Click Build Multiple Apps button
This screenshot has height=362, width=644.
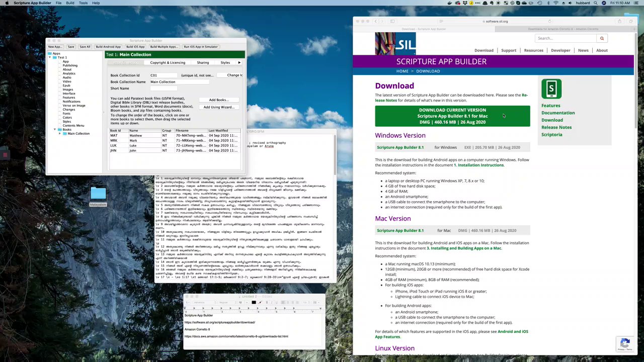pyautogui.click(x=164, y=47)
